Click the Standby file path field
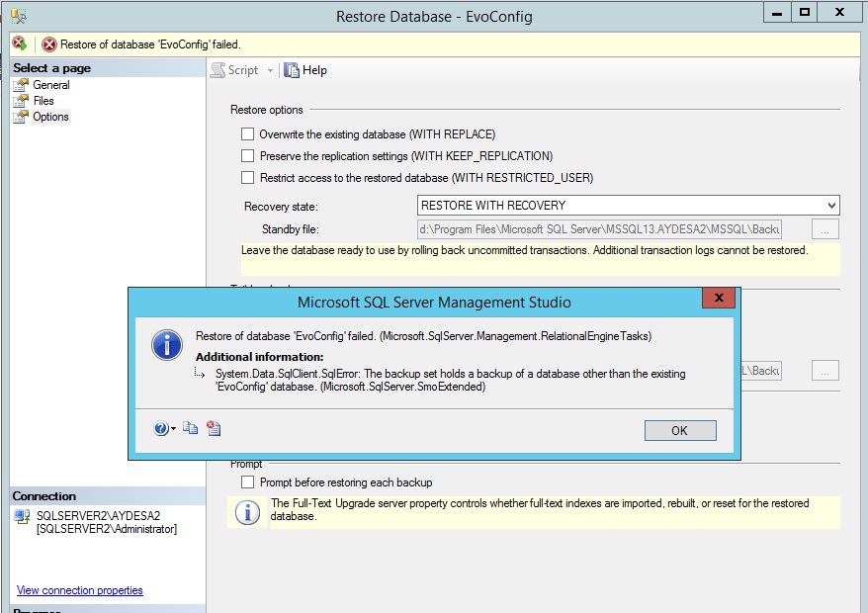The image size is (868, 613). point(599,229)
